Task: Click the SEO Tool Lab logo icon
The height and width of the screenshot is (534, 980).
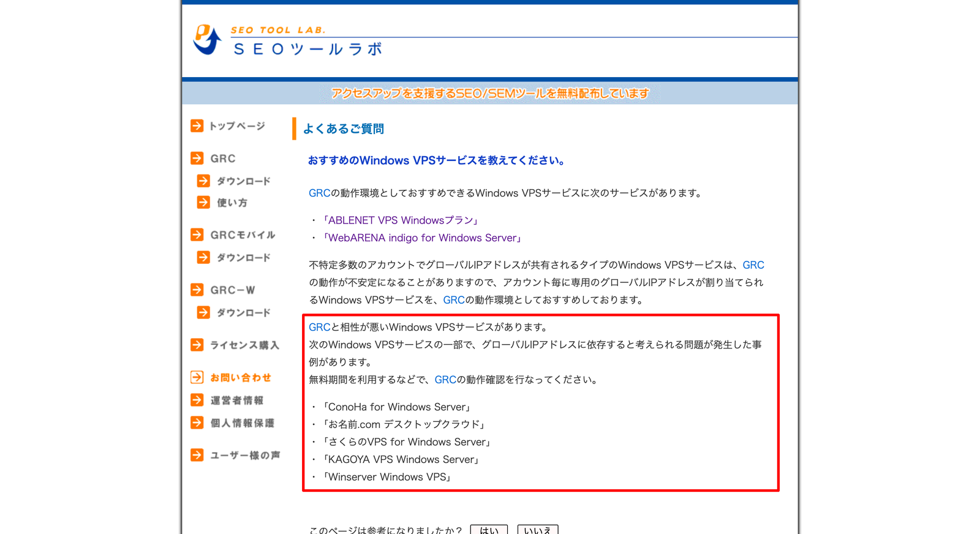Action: pyautogui.click(x=207, y=40)
